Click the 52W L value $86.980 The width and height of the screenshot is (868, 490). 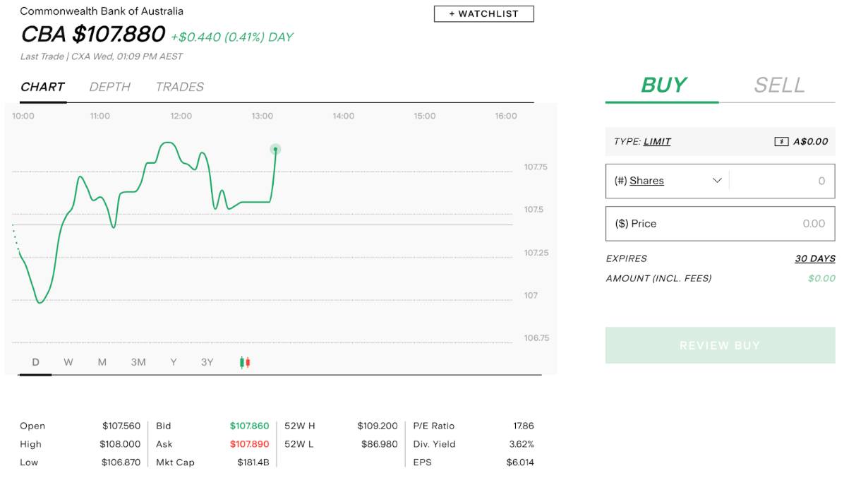[380, 444]
